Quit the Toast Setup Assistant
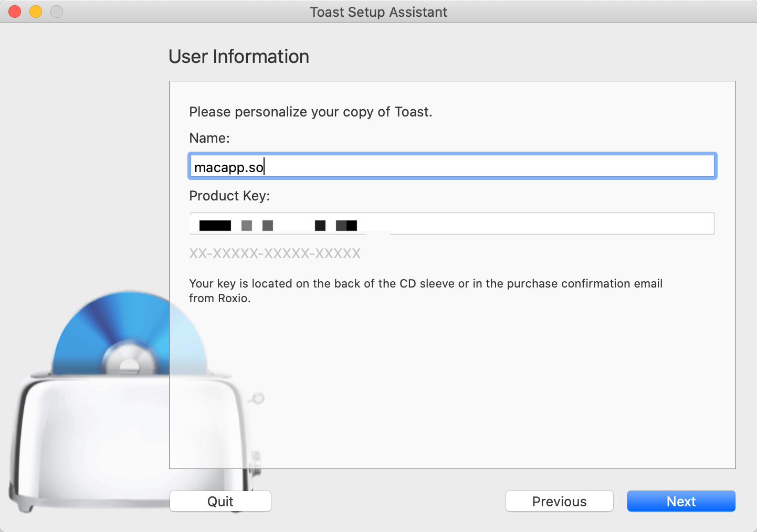The height and width of the screenshot is (532, 757). pos(220,502)
